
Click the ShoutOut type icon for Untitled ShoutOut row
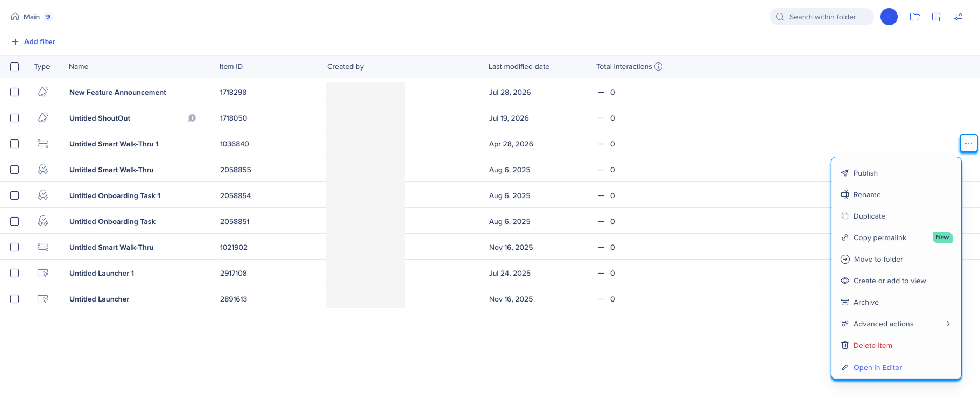43,118
